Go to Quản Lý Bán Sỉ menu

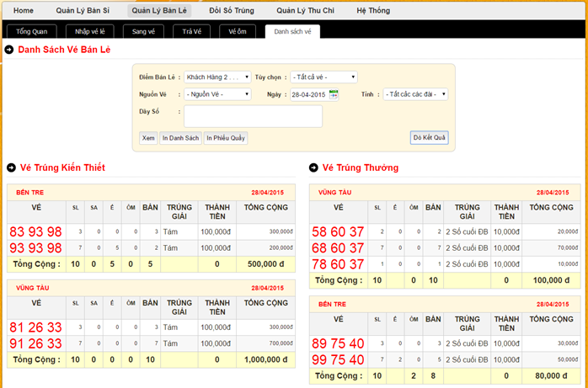pos(83,11)
